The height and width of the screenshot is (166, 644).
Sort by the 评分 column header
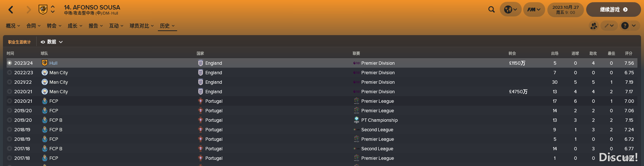tap(629, 53)
